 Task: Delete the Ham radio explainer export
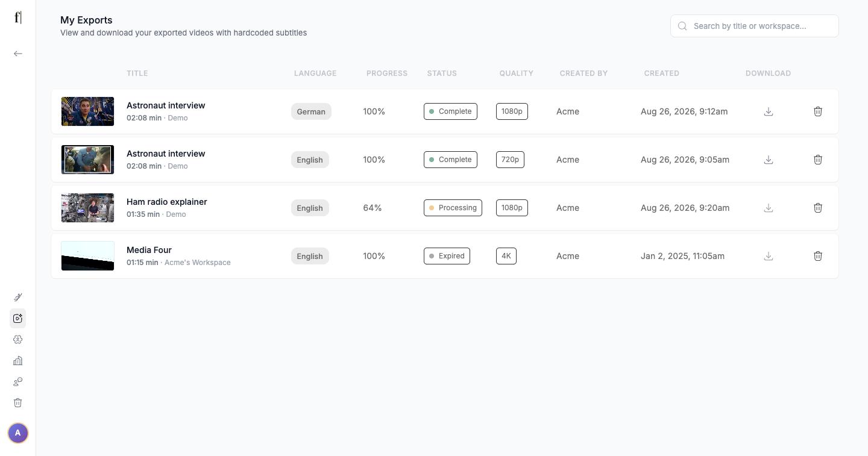click(x=818, y=208)
